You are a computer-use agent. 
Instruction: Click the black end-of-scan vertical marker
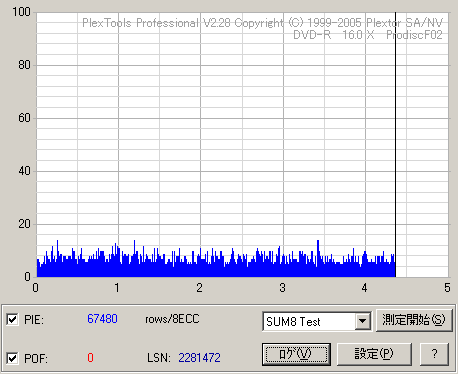[x=395, y=145]
